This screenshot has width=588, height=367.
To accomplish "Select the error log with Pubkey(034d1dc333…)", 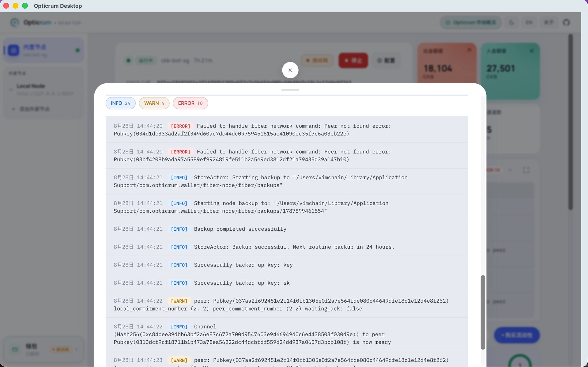I will click(287, 130).
